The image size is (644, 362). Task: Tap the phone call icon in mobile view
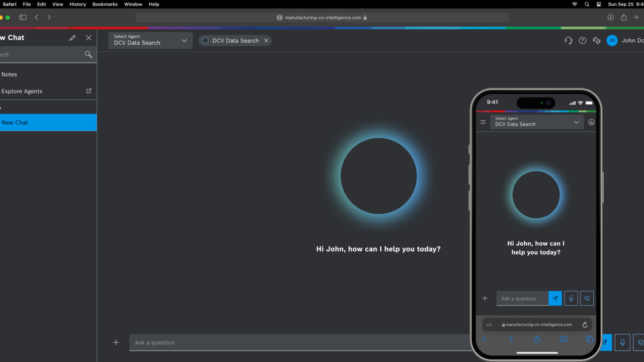pos(587,298)
